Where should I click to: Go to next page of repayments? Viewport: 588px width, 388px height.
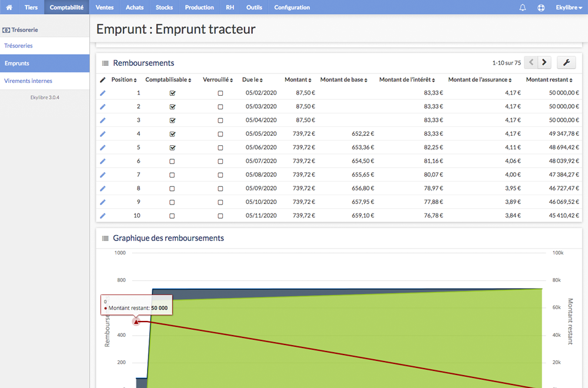point(544,62)
